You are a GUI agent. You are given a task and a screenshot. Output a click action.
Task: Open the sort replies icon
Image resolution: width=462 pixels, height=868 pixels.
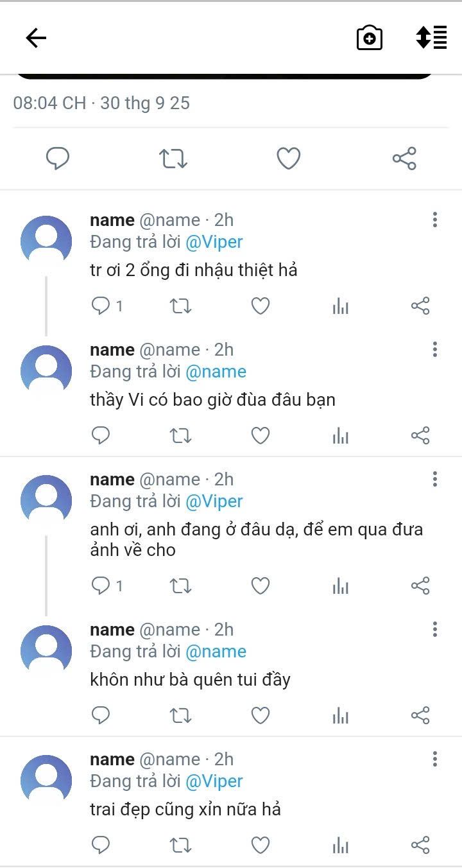point(431,37)
